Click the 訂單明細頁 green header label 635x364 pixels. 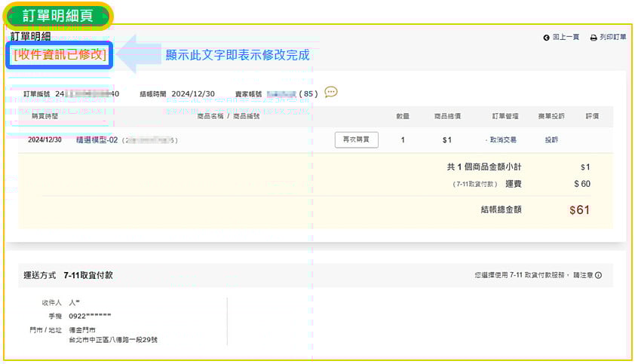[x=59, y=14]
